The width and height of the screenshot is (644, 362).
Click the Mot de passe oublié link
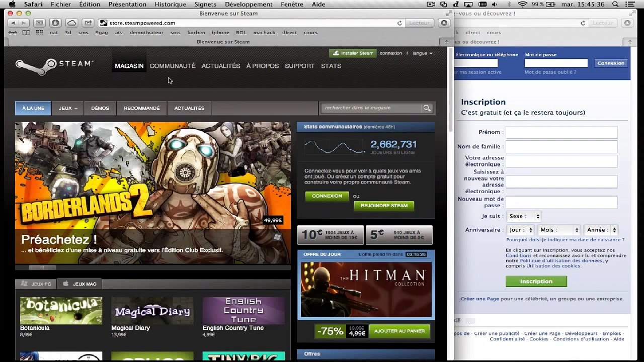550,72
